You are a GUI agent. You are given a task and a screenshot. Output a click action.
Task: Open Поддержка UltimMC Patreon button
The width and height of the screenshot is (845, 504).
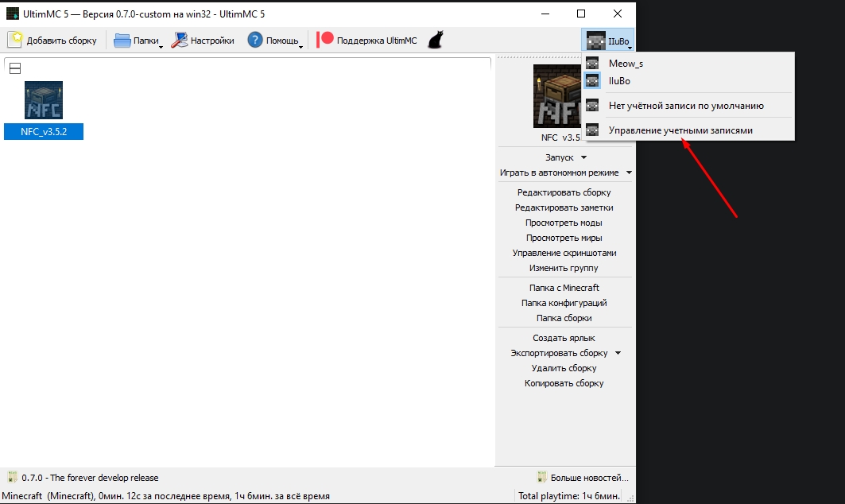pyautogui.click(x=367, y=41)
